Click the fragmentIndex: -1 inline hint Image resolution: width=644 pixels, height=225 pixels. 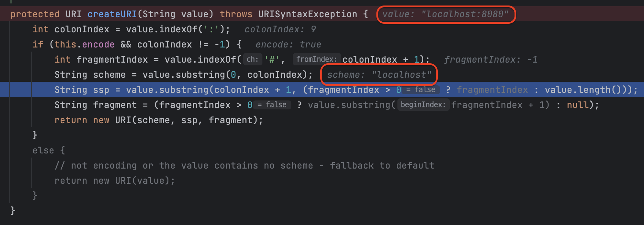[491, 60]
